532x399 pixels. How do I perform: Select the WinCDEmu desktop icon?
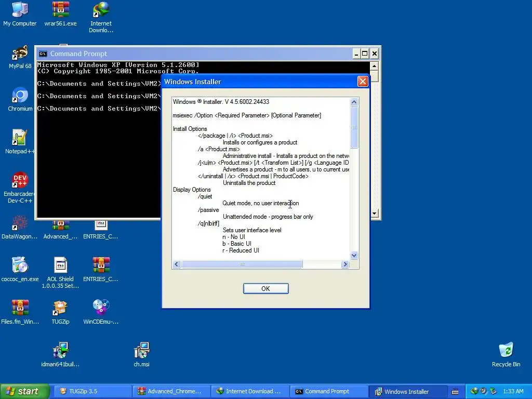101,312
